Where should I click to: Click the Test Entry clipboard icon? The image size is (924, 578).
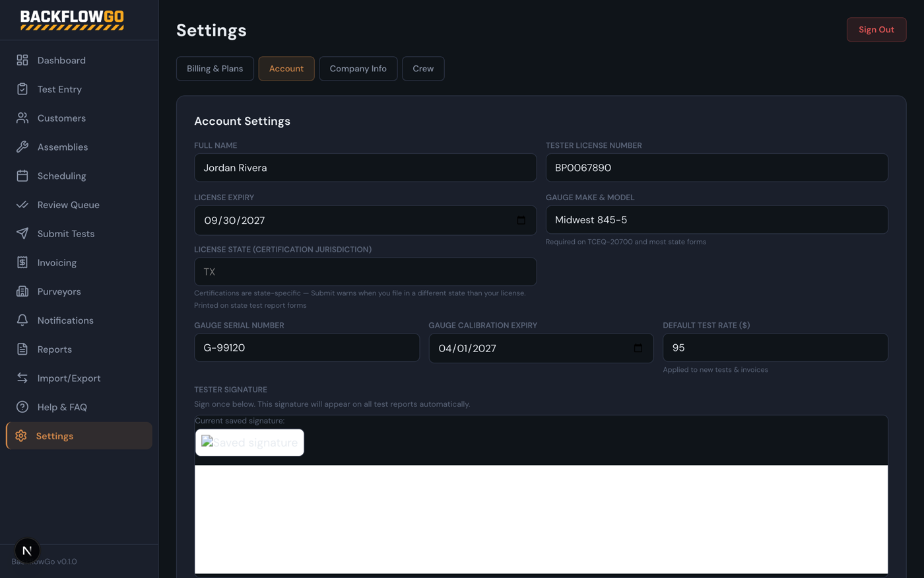pos(22,89)
